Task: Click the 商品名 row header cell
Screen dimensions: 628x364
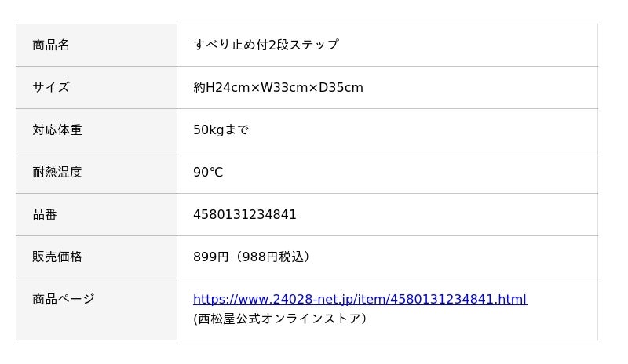Action: point(51,45)
